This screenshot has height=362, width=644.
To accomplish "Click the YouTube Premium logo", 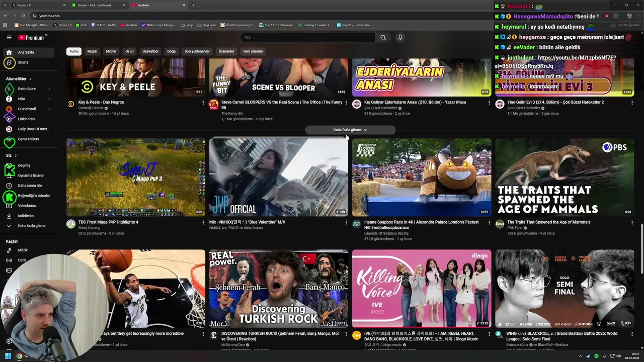I will pos(32,37).
